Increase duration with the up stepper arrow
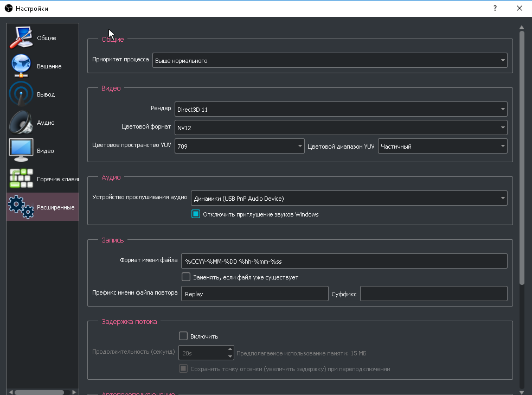532x395 pixels. 230,349
